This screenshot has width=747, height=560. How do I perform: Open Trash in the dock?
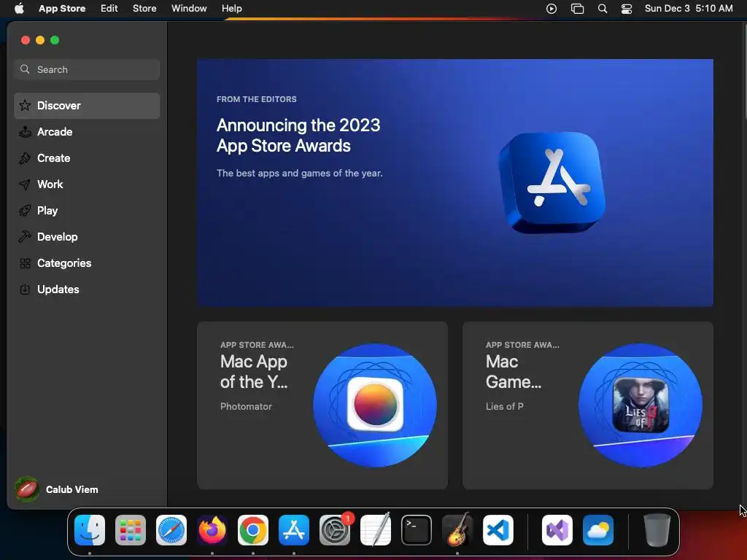657,529
